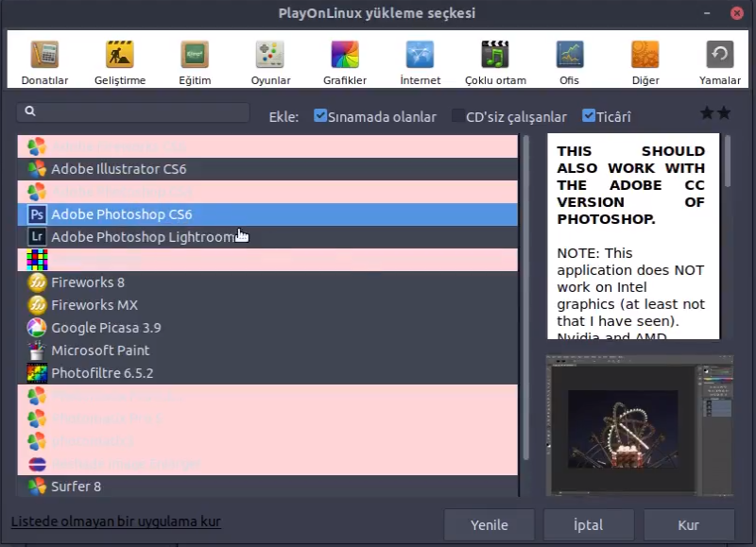Click the Reshade Image Enlarger striped icon
The height and width of the screenshot is (547, 756).
pyautogui.click(x=37, y=464)
